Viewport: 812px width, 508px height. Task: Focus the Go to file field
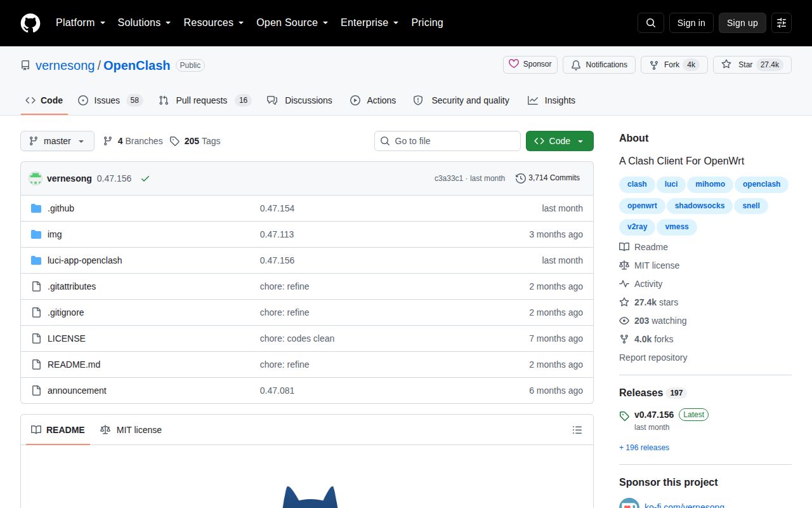point(447,141)
